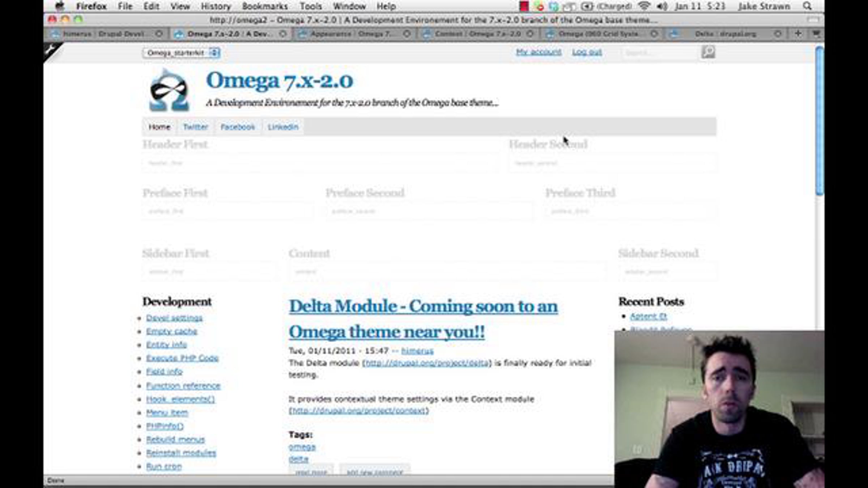Click the Log out link

(587, 52)
